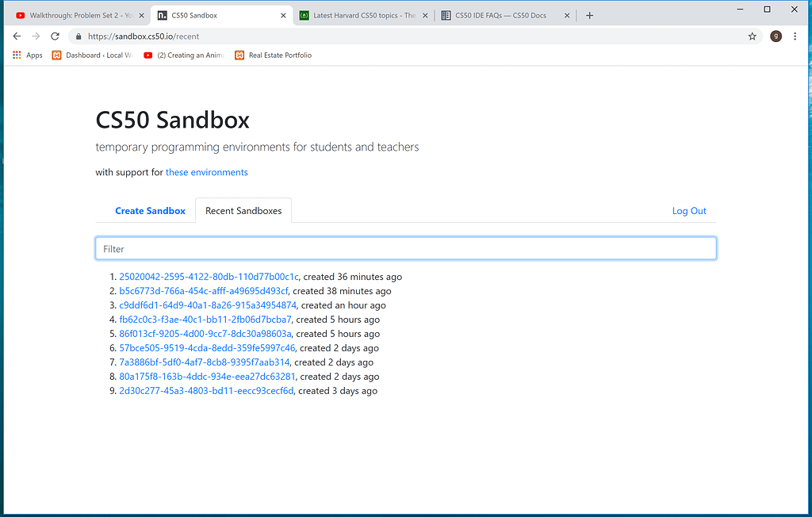Open Chrome's three-dot menu icon
812x517 pixels.
(x=795, y=36)
